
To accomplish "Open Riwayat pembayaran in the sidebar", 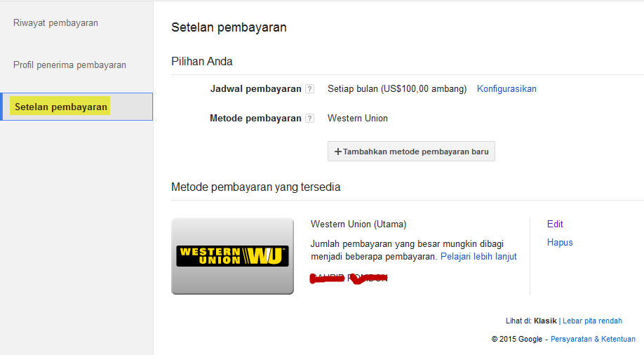I will click(55, 23).
